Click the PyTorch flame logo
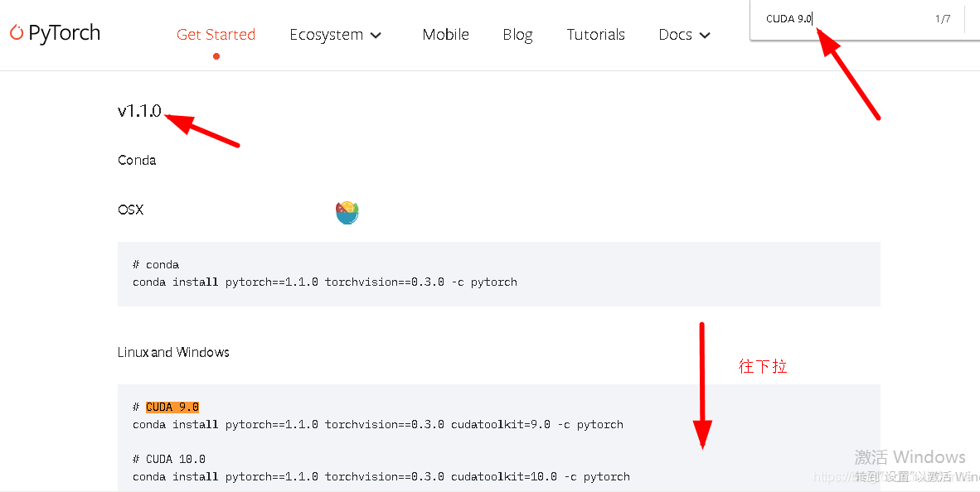The height and width of the screenshot is (492, 980). (17, 31)
